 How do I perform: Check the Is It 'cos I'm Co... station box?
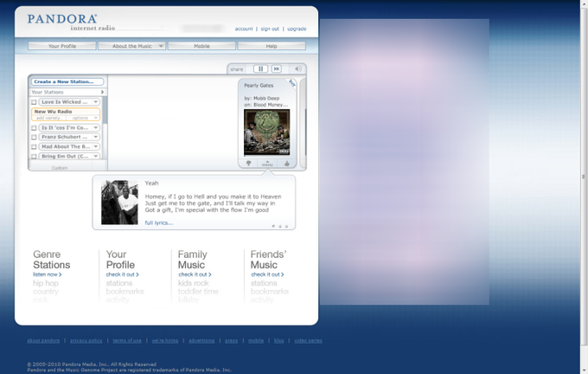click(x=34, y=128)
